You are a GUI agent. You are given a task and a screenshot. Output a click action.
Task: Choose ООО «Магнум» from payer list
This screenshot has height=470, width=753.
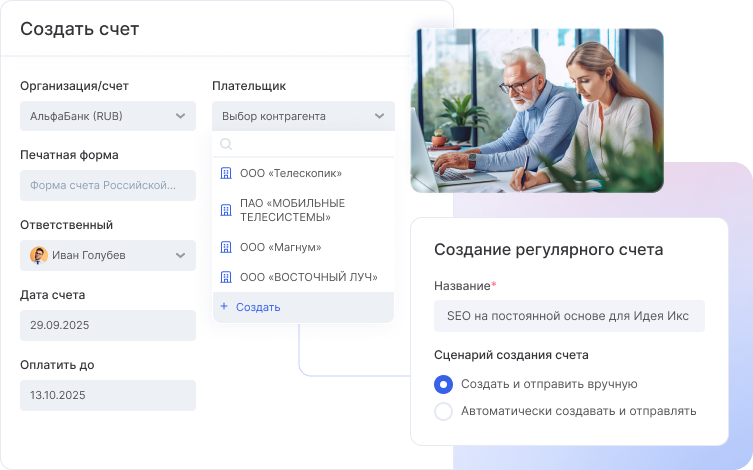pyautogui.click(x=280, y=247)
